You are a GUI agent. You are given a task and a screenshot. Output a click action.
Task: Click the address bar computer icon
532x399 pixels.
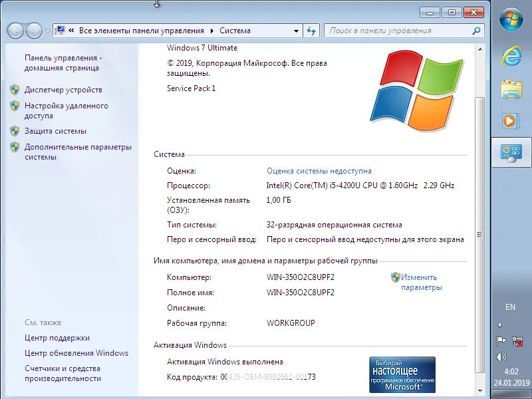[x=60, y=31]
